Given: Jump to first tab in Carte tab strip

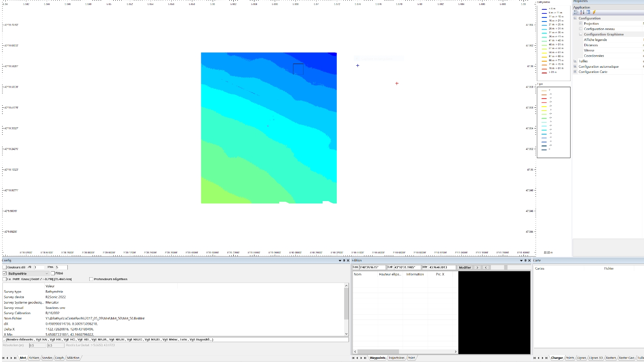Looking at the screenshot, I should [x=535, y=358].
